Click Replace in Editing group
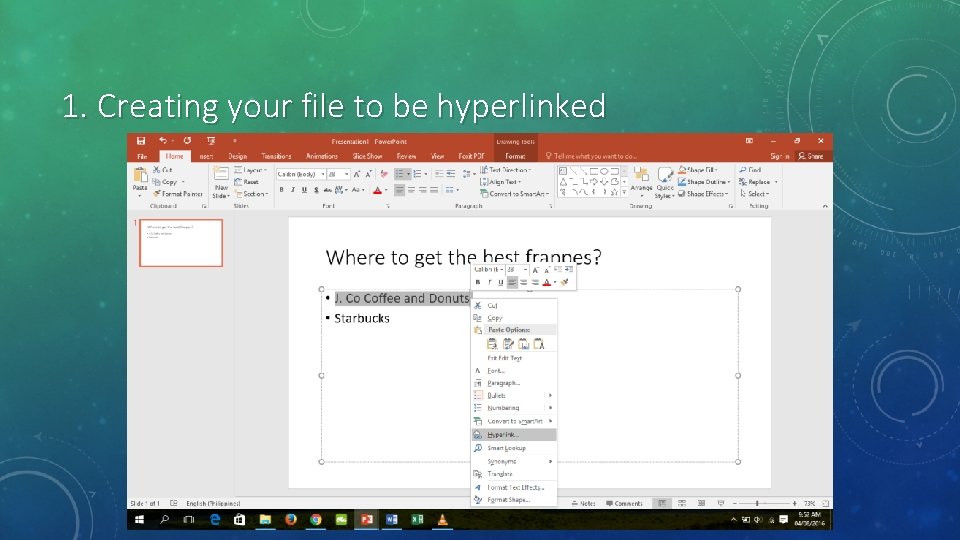Screen dimensions: 960x540 [758, 182]
